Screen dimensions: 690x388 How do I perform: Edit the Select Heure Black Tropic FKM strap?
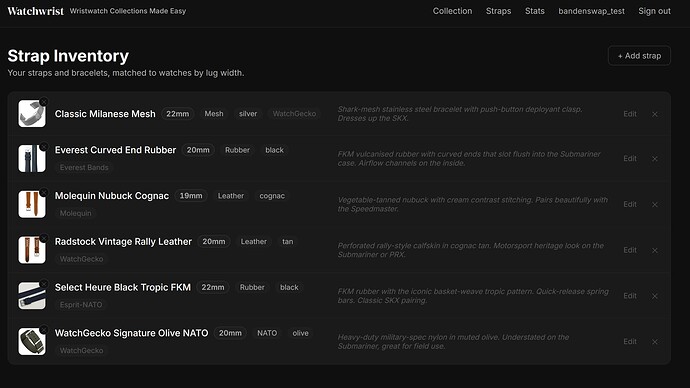(x=630, y=296)
